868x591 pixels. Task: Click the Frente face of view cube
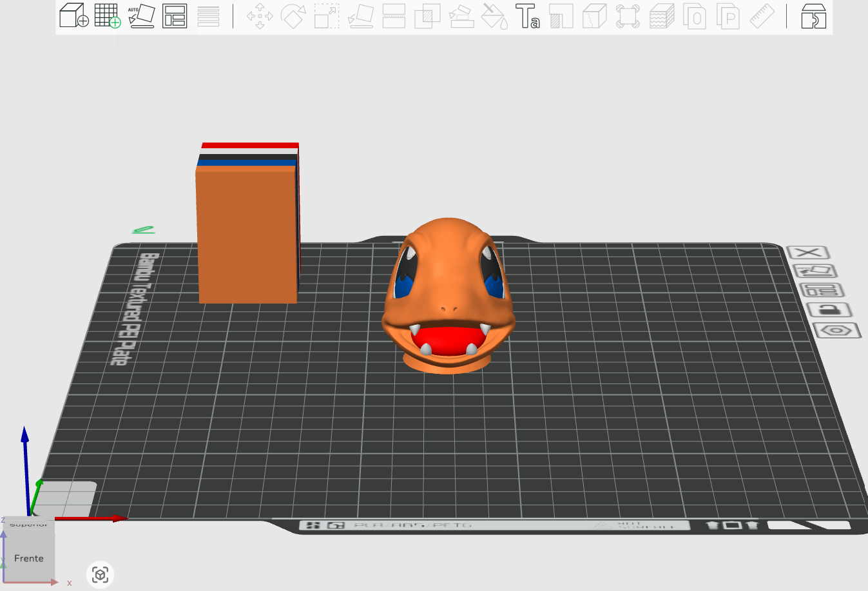pos(29,558)
